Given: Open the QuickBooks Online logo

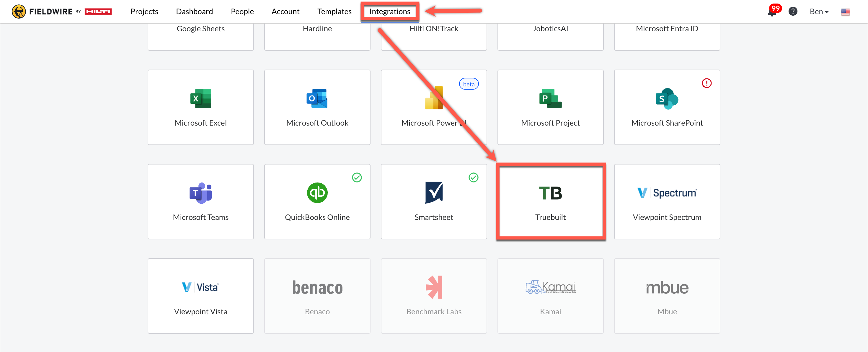Looking at the screenshot, I should [317, 193].
